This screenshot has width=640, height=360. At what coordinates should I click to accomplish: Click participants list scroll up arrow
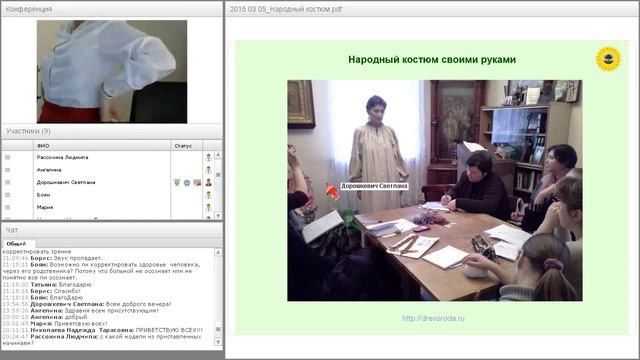pyautogui.click(x=218, y=155)
